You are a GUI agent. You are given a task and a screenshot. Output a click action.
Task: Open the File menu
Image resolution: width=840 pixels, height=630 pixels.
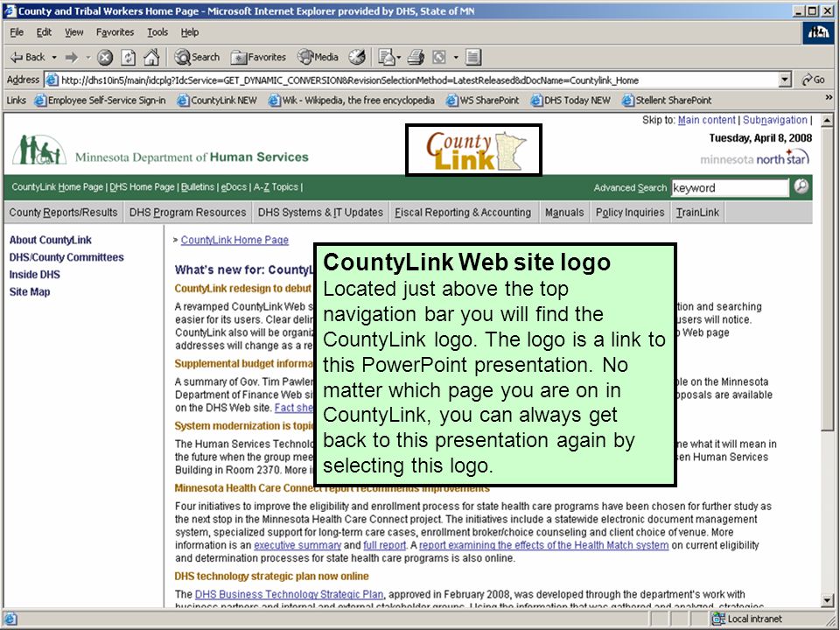tap(17, 32)
